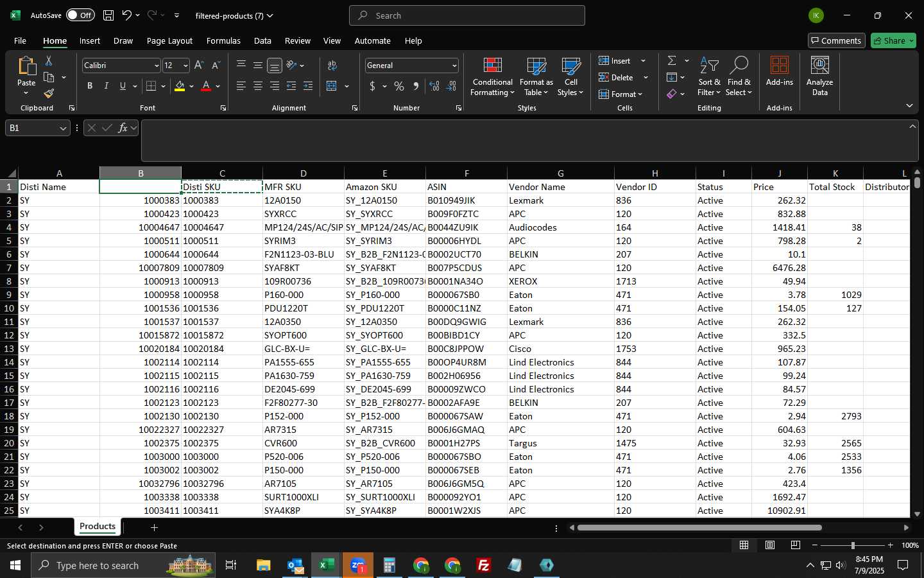Click the Paste clipboard icon
This screenshot has height=578, width=924.
point(26,66)
